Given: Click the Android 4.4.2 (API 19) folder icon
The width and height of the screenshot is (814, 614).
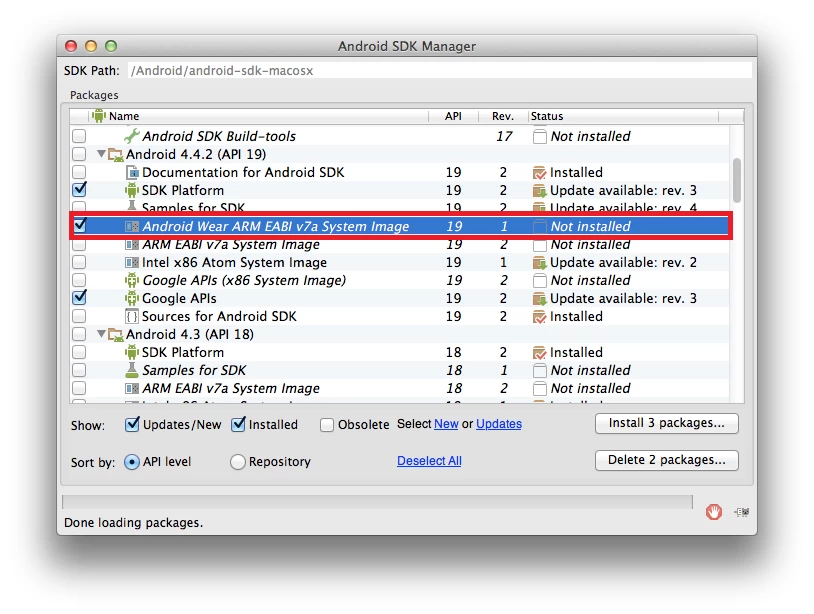Looking at the screenshot, I should [x=115, y=155].
